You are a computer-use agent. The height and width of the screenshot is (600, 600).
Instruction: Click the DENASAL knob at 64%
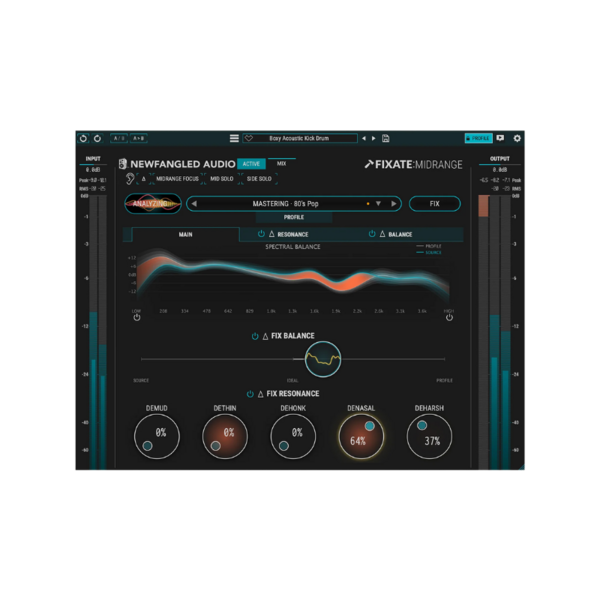[361, 437]
